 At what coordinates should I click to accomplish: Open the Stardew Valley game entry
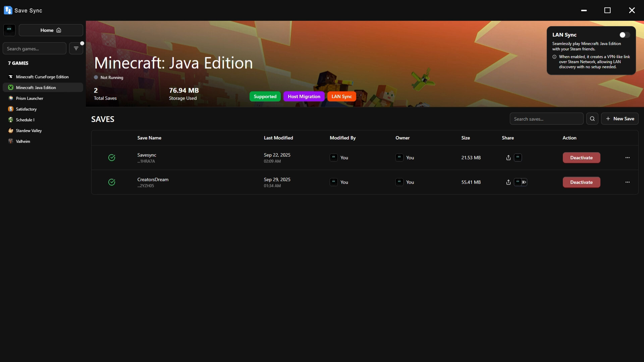[x=29, y=130]
